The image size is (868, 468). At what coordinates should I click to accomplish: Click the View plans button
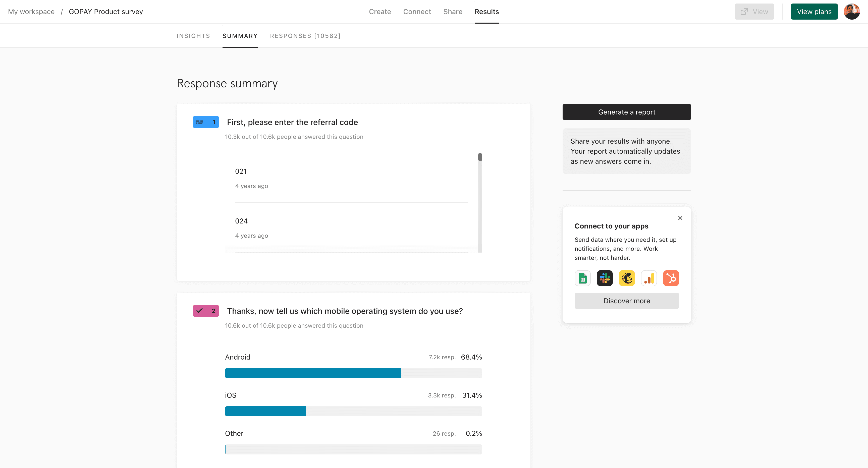tap(814, 12)
